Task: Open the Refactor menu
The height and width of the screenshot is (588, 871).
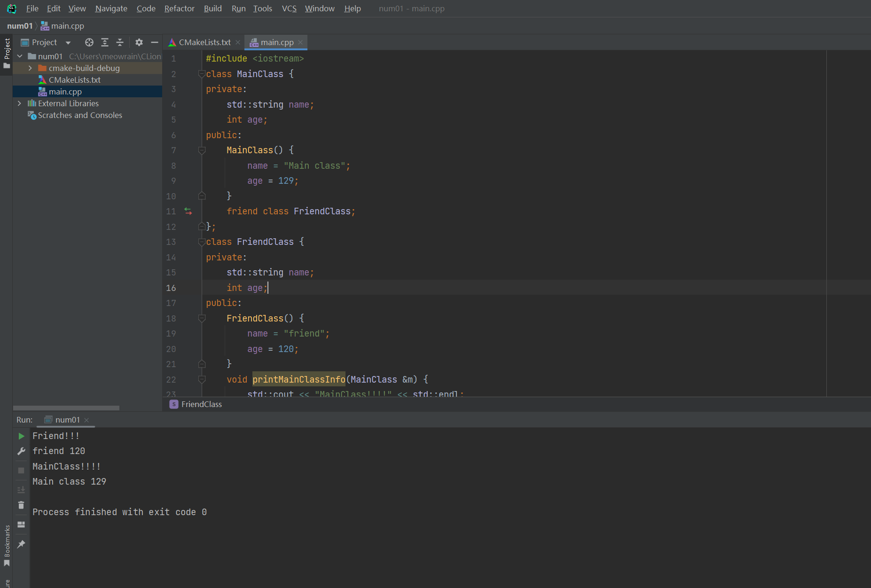Action: (179, 8)
